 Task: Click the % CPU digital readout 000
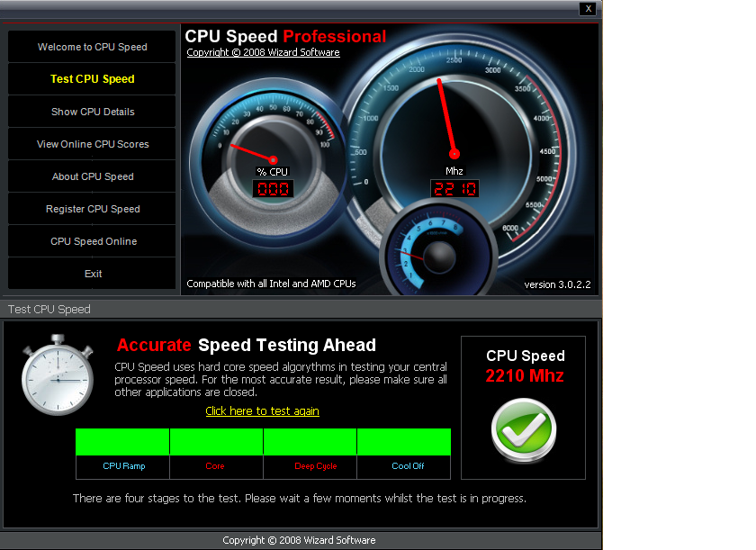point(273,188)
